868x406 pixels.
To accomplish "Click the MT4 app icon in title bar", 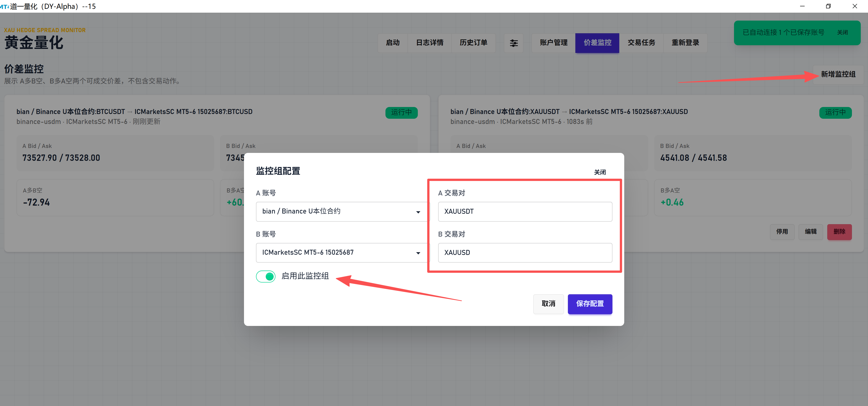I will pyautogui.click(x=5, y=6).
